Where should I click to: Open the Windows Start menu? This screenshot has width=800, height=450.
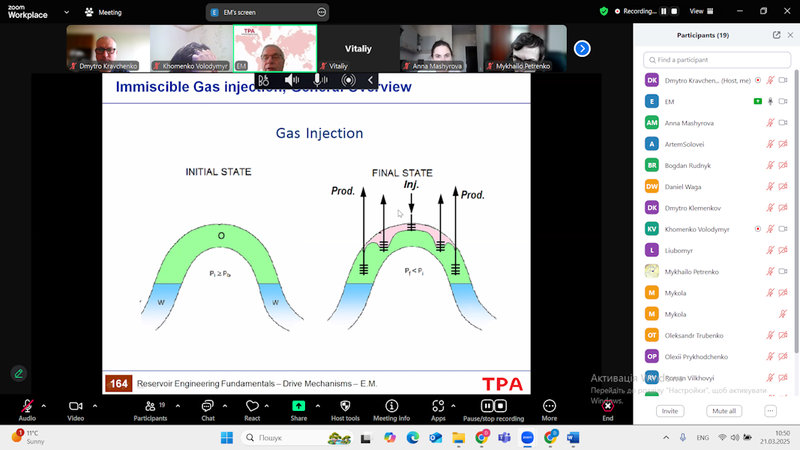tap(227, 438)
